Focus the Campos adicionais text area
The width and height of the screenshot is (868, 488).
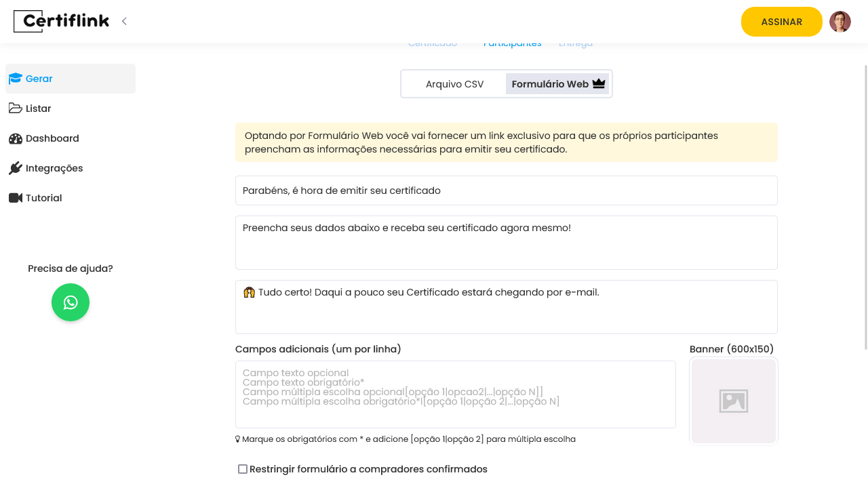[455, 394]
